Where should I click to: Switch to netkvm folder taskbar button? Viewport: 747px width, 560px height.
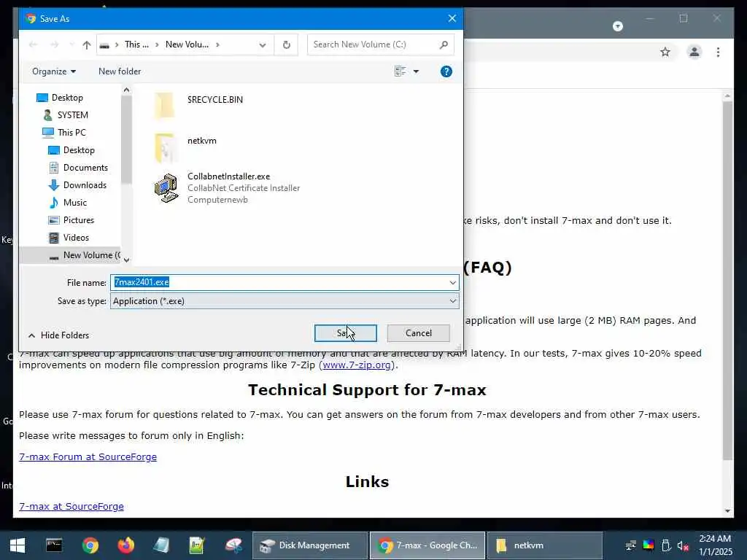pos(544,545)
